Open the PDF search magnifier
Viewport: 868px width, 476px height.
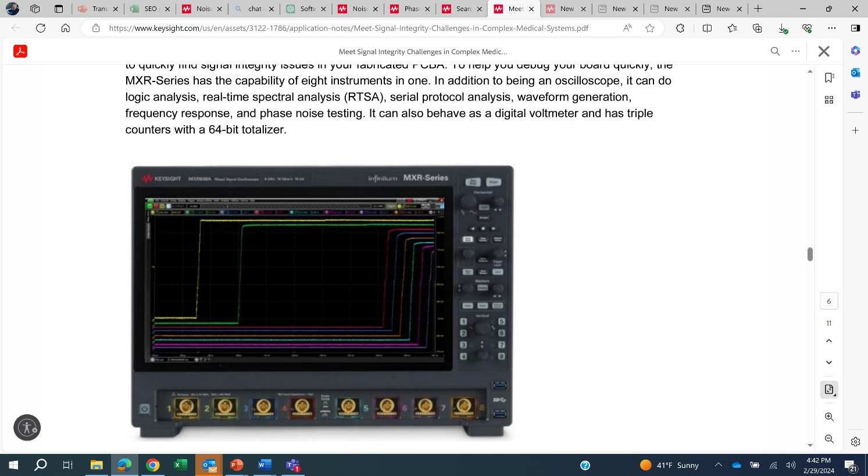coord(775,51)
